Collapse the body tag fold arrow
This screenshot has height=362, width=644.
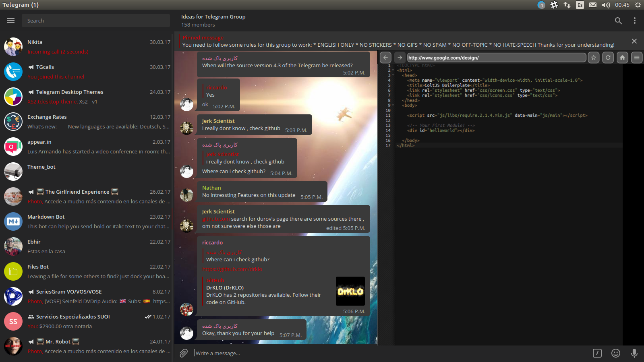pyautogui.click(x=393, y=105)
